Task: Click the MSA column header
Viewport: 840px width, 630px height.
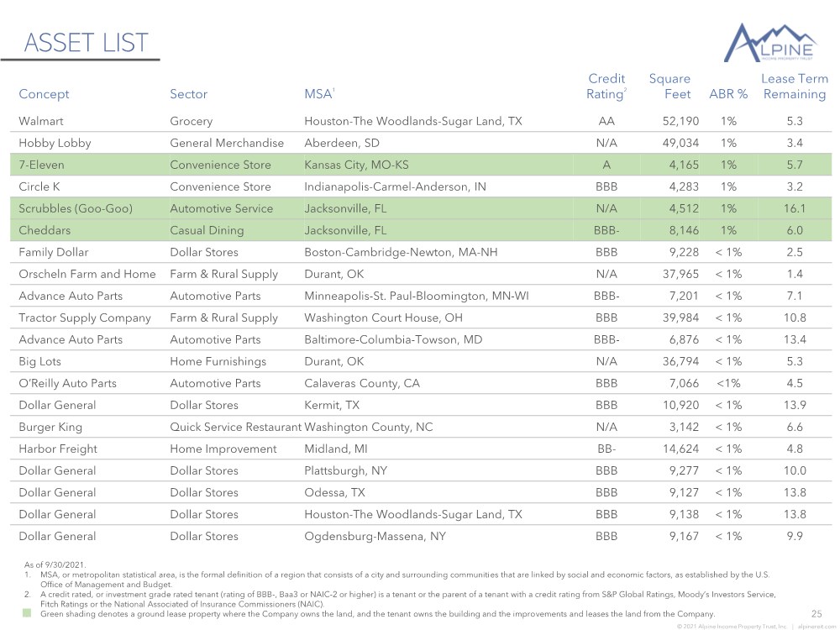Action: (319, 94)
